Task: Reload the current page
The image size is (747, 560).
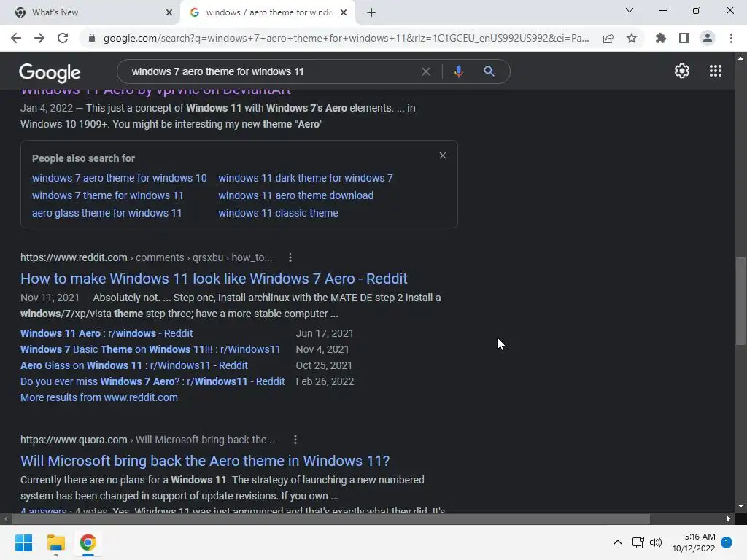Action: coord(63,38)
